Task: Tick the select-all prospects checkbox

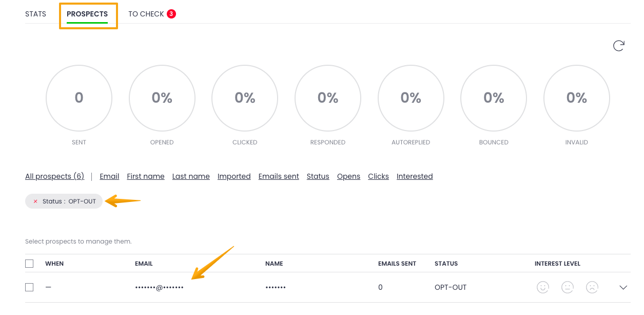Action: pos(29,264)
